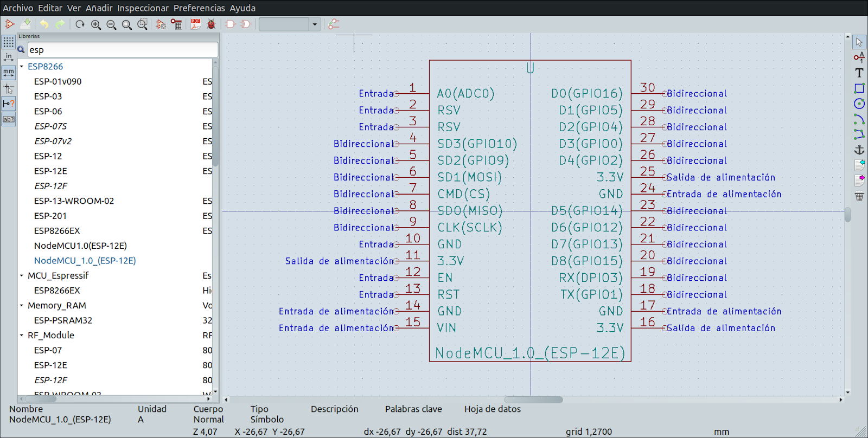The width and height of the screenshot is (868, 438).
Task: Toggle the cursor shape icon
Action: pyautogui.click(x=9, y=88)
